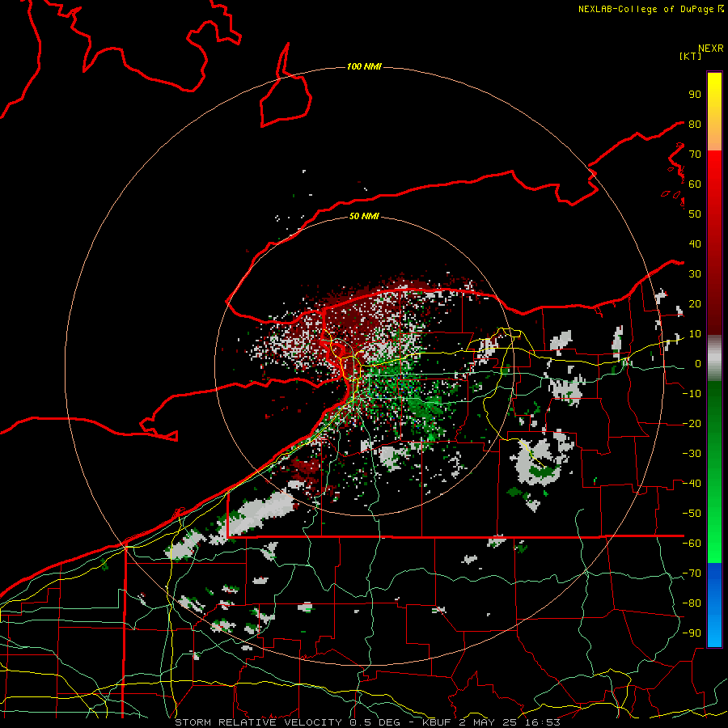Click the positive 10 scale value

point(695,334)
